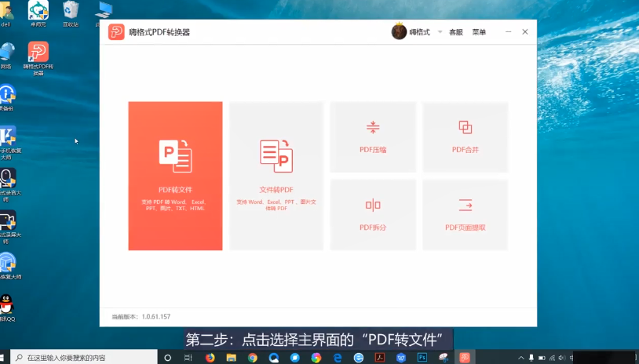Select the PDF压缩 compress tool

(x=373, y=136)
